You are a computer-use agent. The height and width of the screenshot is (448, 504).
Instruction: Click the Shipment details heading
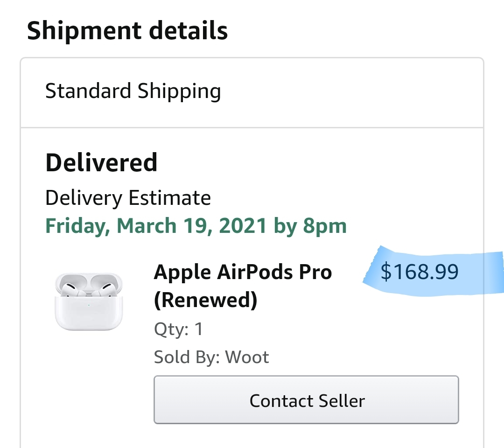127,31
